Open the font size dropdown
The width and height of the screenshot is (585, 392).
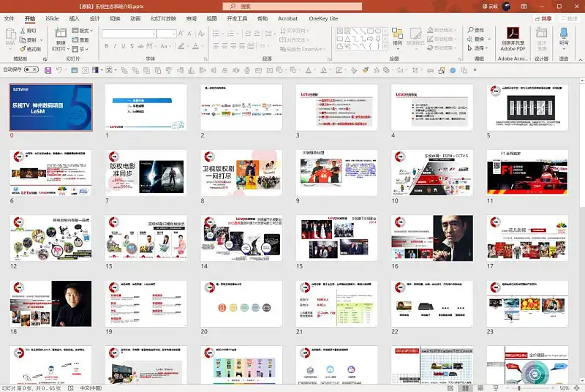[x=173, y=34]
